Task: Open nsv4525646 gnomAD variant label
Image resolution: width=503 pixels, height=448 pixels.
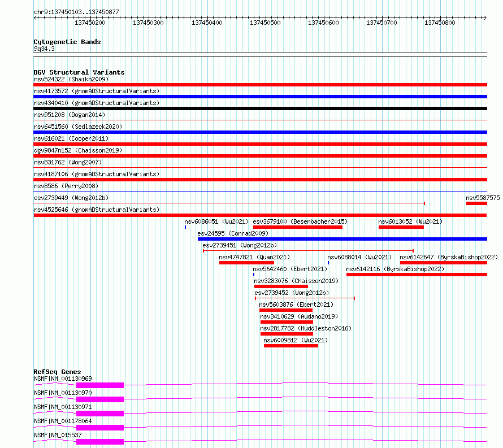Action: pos(97,210)
